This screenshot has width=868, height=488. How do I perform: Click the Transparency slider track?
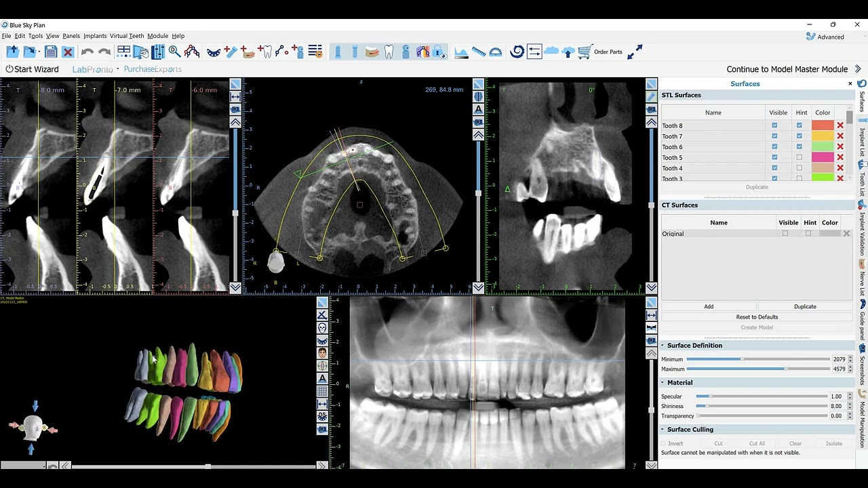762,416
